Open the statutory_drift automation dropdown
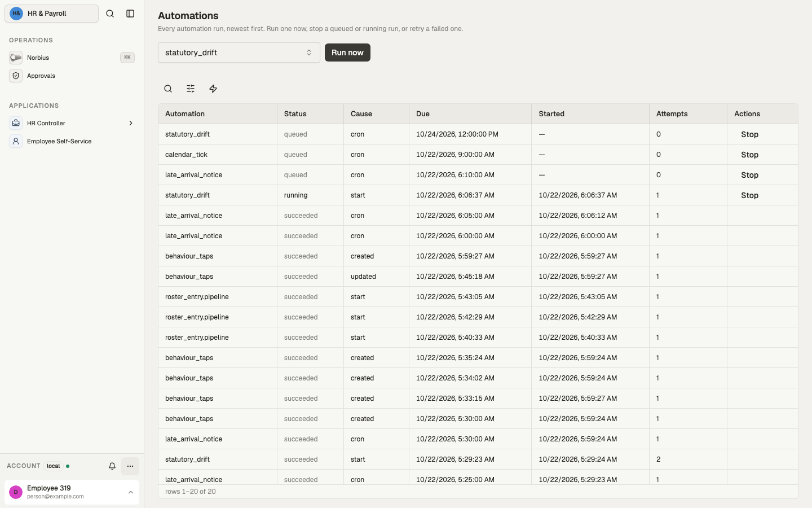This screenshot has height=508, width=812. click(x=239, y=52)
